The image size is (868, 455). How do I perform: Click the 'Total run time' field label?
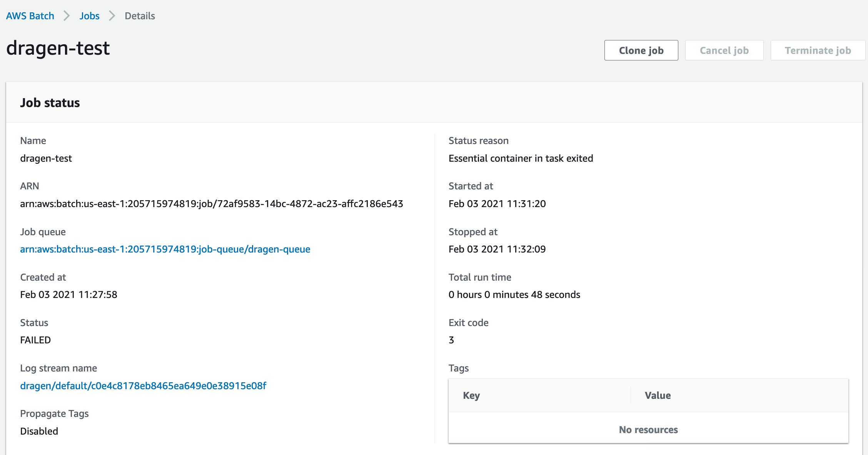480,277
